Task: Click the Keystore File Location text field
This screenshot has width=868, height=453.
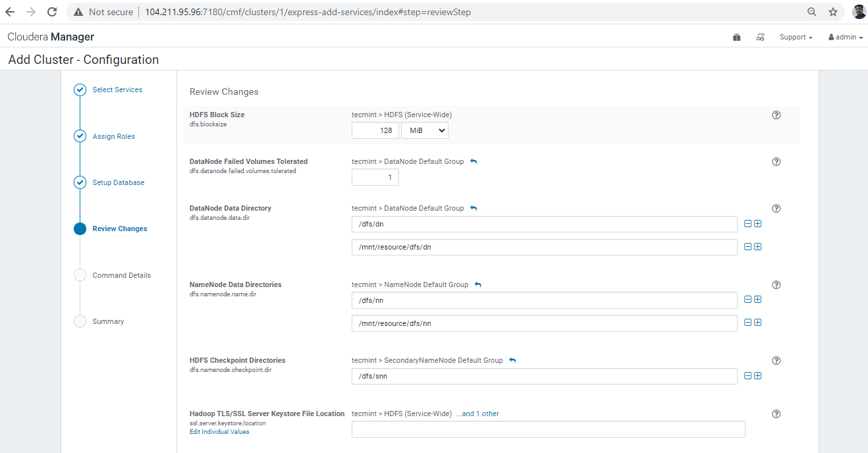Action: tap(548, 430)
